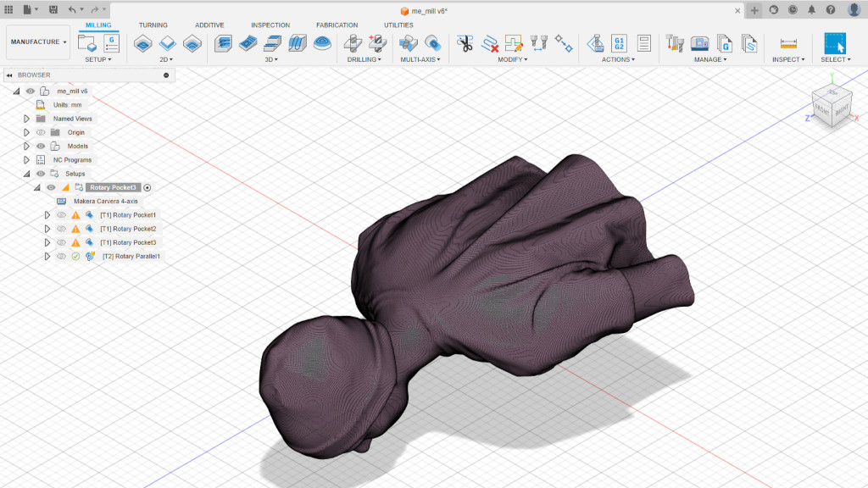Screen dimensions: 868x488
Task: Select the MILLING tab
Action: click(x=98, y=25)
